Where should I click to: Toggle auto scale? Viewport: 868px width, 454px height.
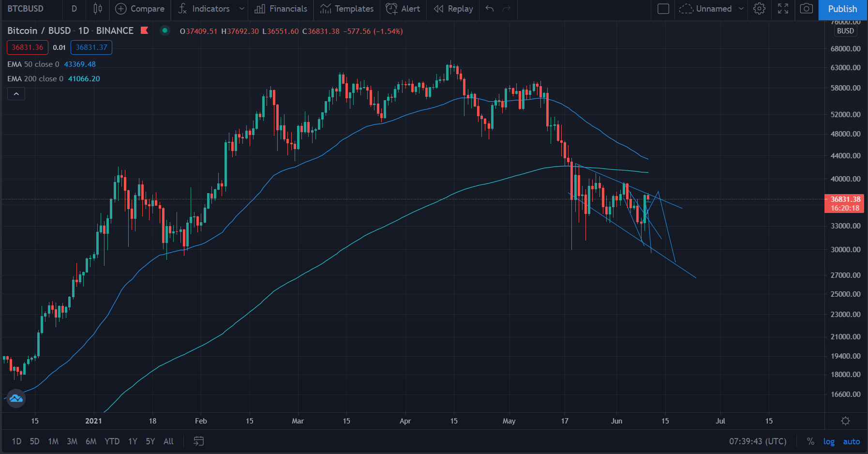(852, 441)
